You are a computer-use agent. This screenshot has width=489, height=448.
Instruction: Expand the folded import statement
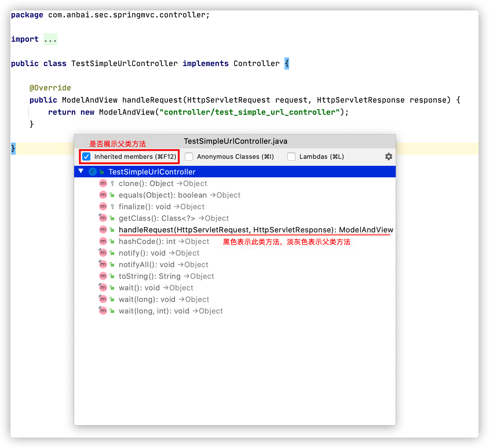50,39
